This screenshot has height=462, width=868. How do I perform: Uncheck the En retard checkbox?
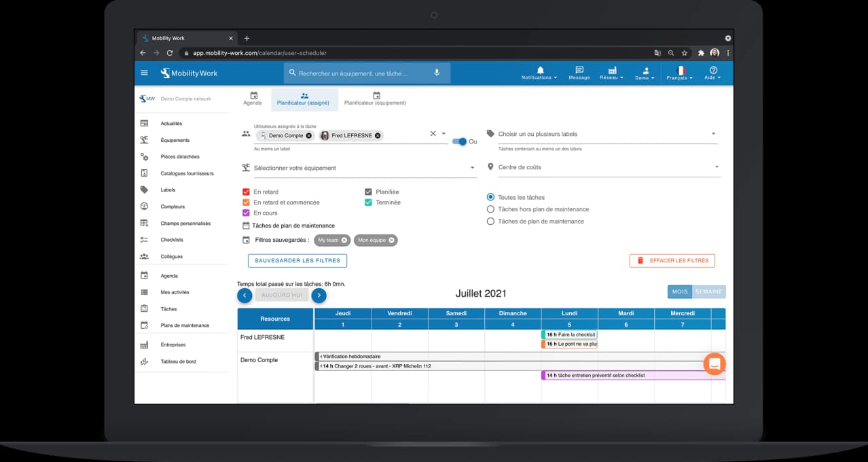(247, 192)
